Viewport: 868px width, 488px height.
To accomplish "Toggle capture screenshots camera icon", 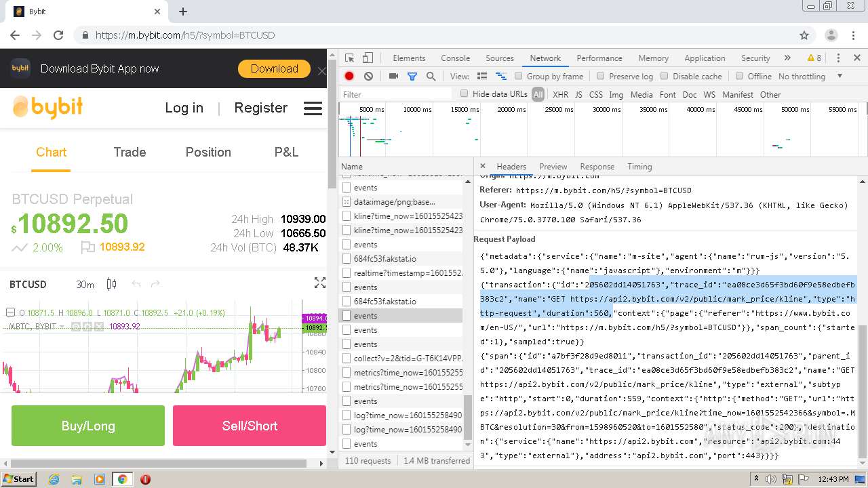I will tap(393, 77).
